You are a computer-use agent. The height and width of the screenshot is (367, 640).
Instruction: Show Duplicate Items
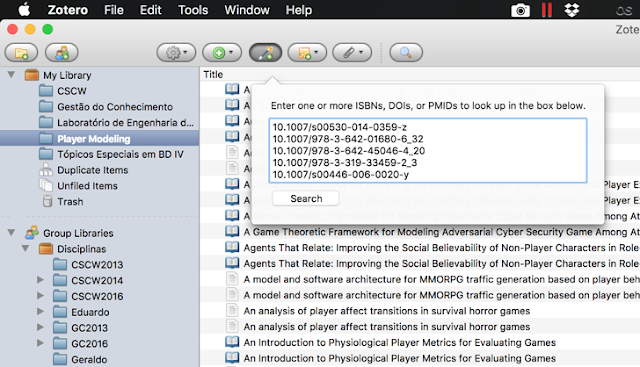(93, 170)
